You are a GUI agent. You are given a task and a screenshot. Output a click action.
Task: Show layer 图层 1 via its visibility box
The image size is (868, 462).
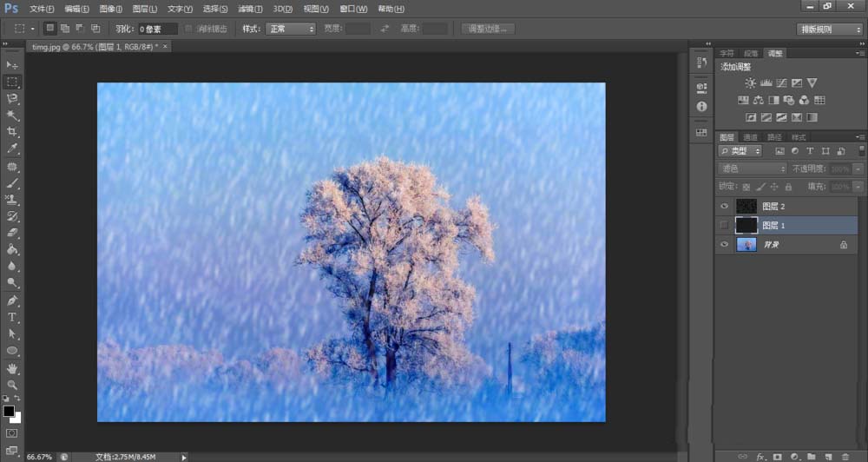click(724, 225)
